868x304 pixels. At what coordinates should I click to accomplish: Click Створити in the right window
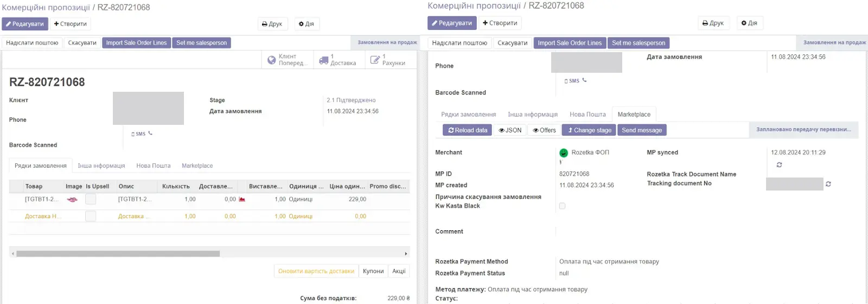pyautogui.click(x=500, y=23)
